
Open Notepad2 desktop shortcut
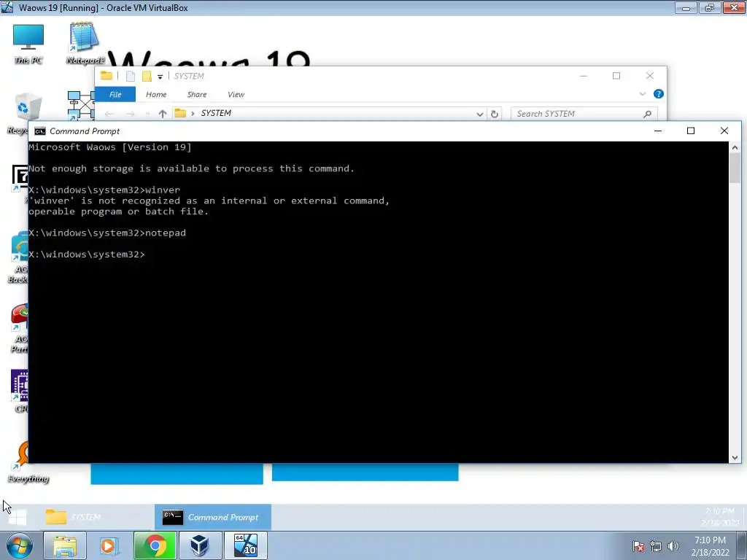[x=85, y=43]
